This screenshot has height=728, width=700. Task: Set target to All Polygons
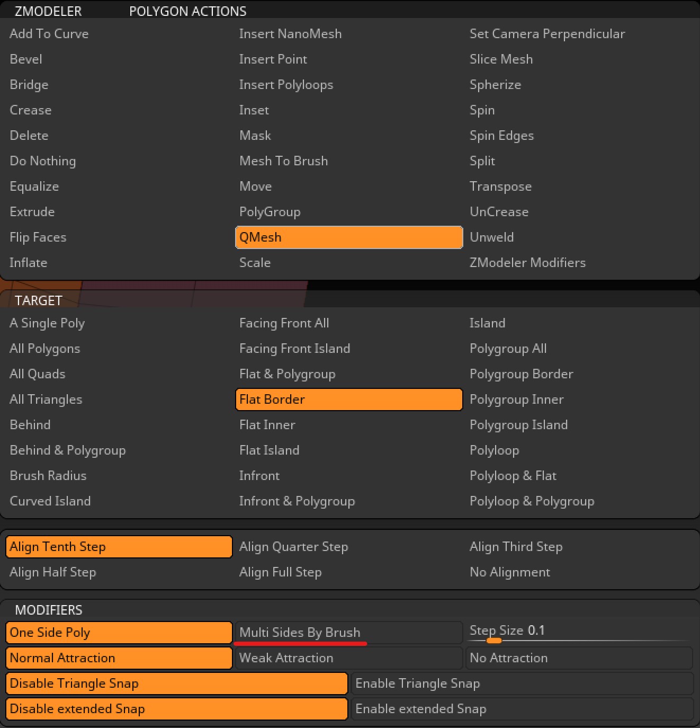45,348
